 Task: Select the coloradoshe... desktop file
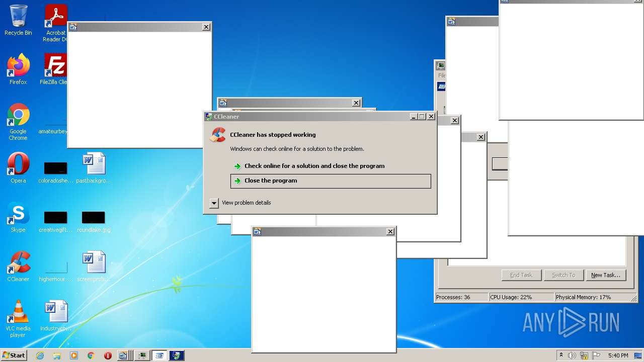tap(55, 171)
